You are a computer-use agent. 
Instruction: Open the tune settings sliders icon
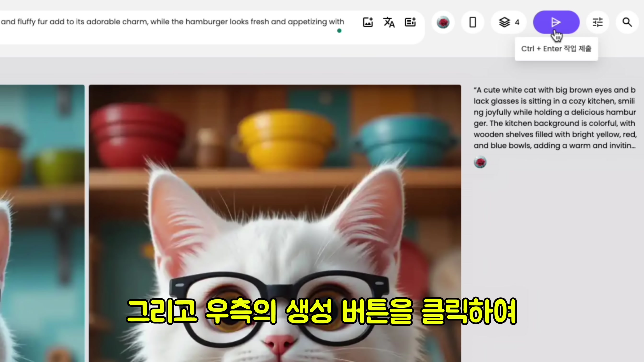(x=598, y=22)
